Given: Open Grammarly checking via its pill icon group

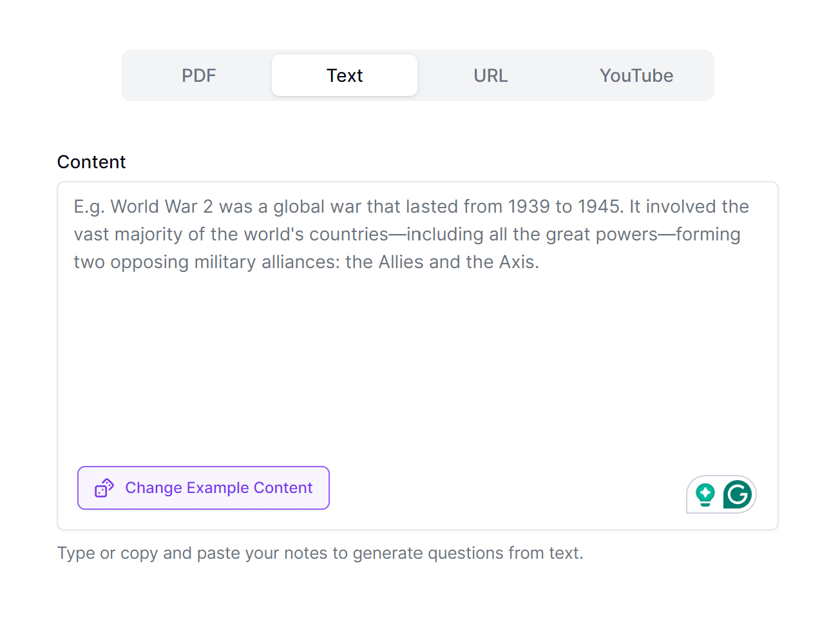Looking at the screenshot, I should [x=721, y=494].
